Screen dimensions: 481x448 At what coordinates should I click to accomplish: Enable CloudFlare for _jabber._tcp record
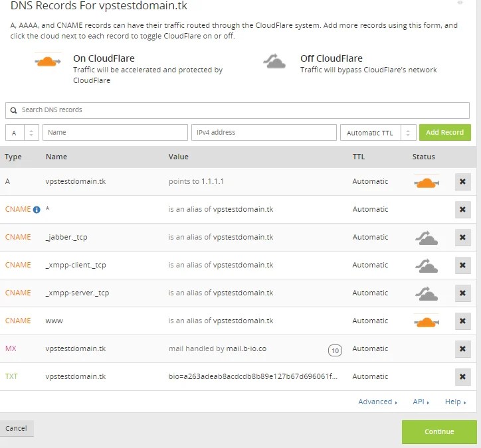tap(426, 238)
